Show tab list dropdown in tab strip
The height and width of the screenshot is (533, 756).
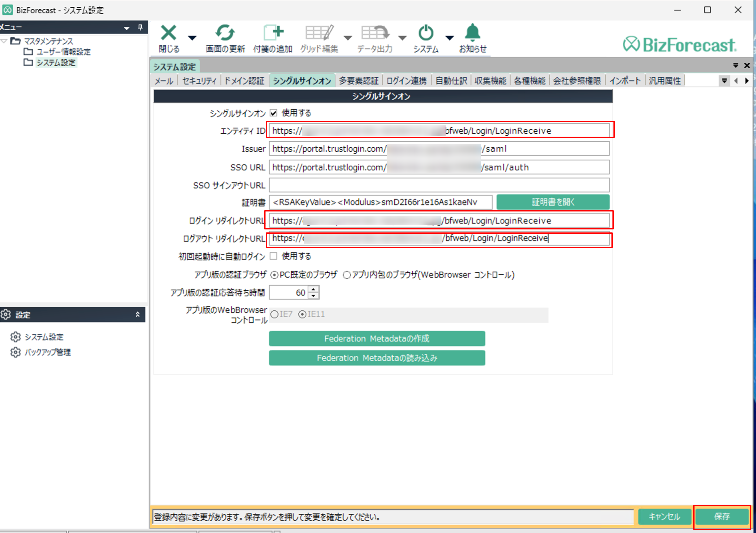[x=724, y=81]
